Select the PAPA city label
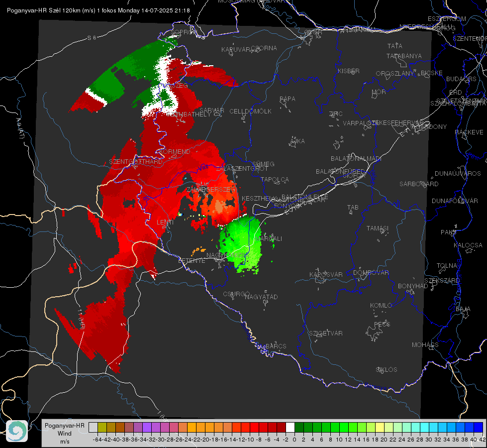 click(288, 99)
